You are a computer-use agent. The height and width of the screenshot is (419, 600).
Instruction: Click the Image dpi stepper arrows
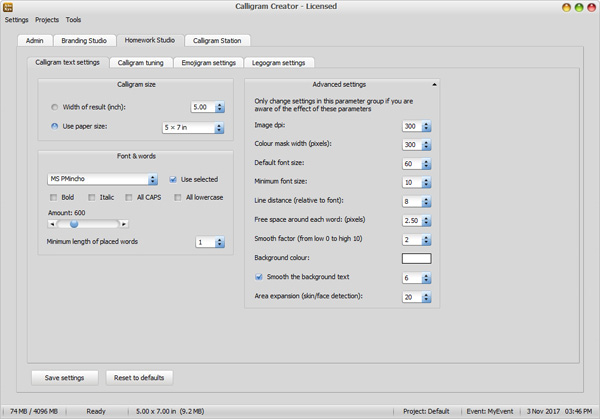click(426, 127)
